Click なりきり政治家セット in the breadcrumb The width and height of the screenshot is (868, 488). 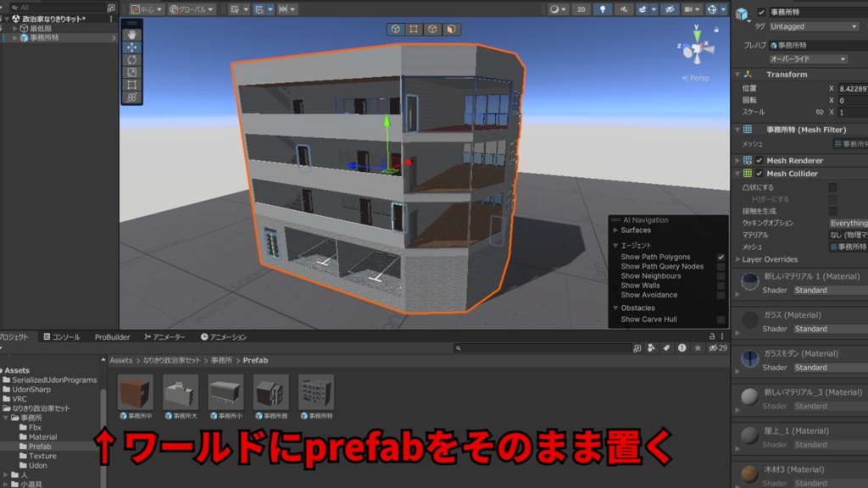click(x=171, y=360)
